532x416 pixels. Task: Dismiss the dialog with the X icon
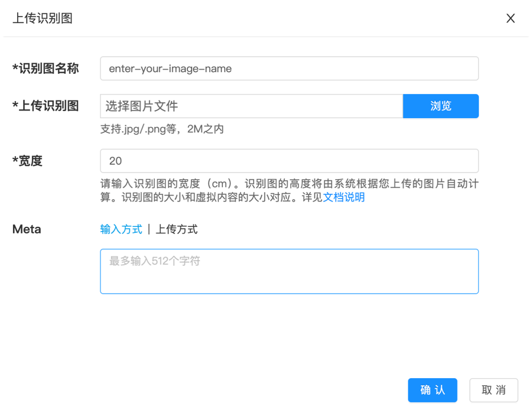pyautogui.click(x=510, y=18)
